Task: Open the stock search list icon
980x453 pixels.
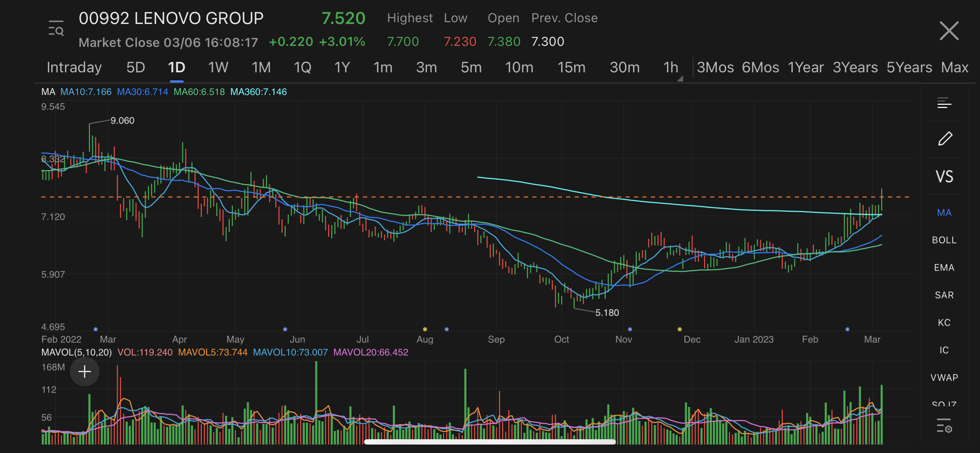Action: [x=56, y=29]
